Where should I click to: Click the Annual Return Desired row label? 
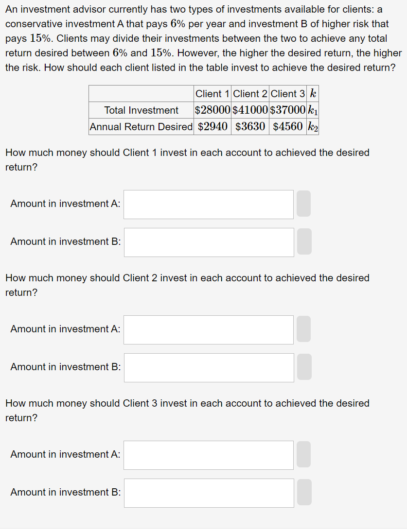tap(141, 126)
